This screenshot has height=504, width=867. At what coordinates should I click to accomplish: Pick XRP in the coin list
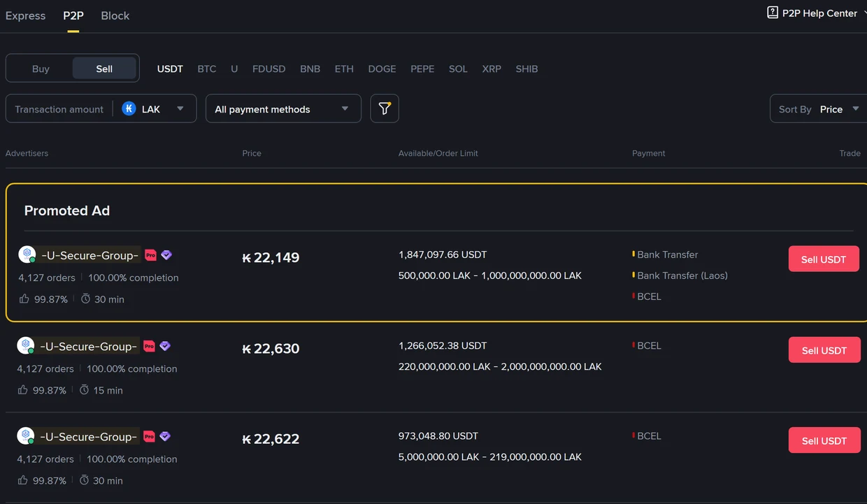pos(492,69)
